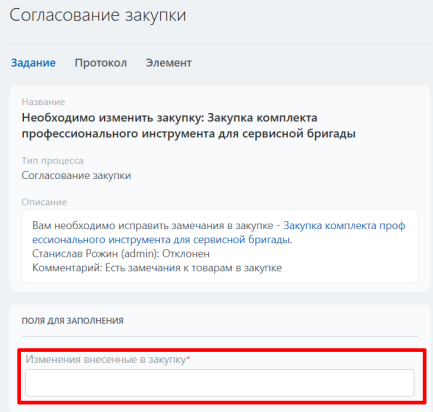Click the Станислав Рожин (admin) line
433x412 pixels.
(121, 254)
